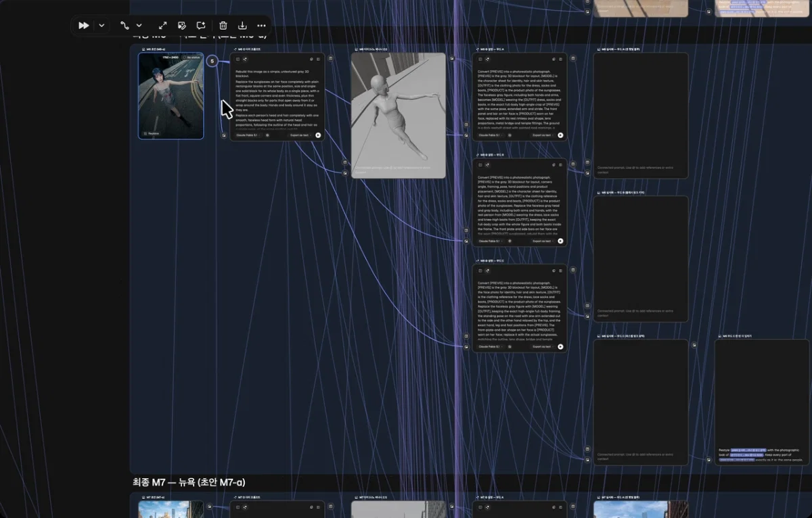Delete the selected node using trash icon

coord(223,26)
